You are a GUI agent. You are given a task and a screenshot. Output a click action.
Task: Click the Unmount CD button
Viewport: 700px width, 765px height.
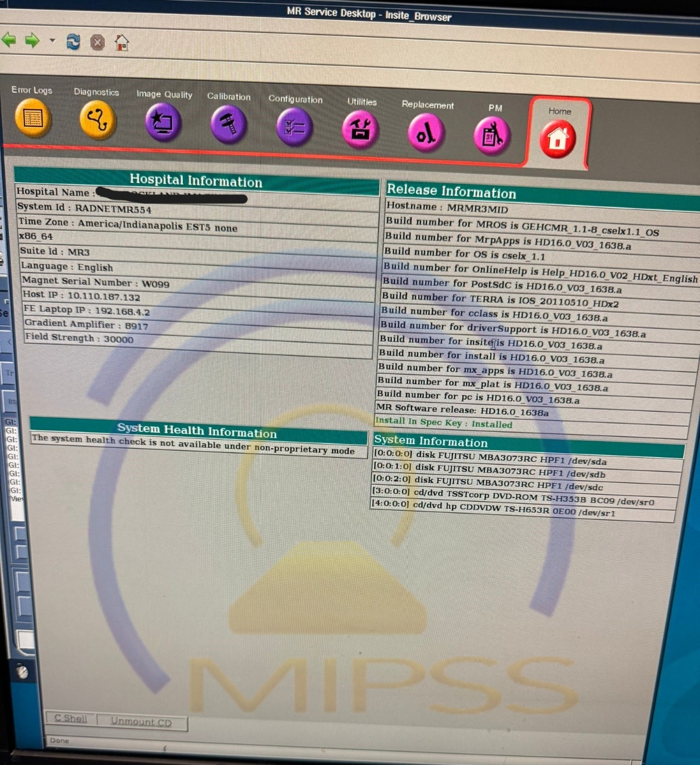141,721
